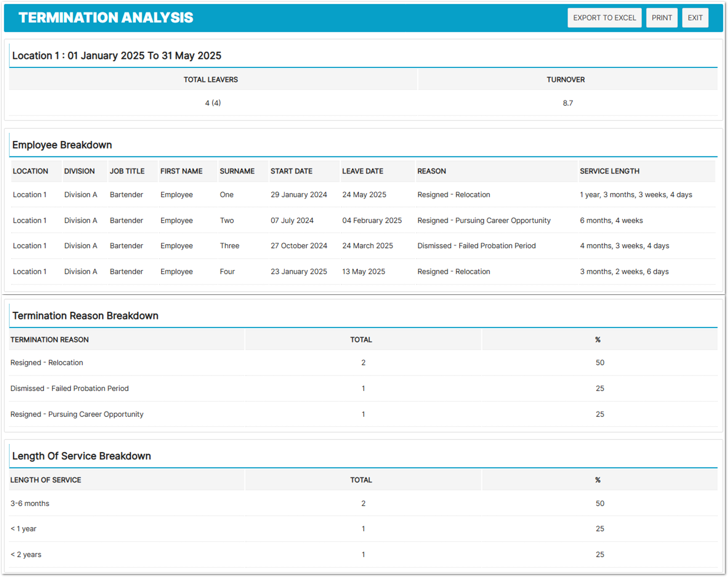
Task: Click the Turnover value 8.7
Action: coord(568,103)
